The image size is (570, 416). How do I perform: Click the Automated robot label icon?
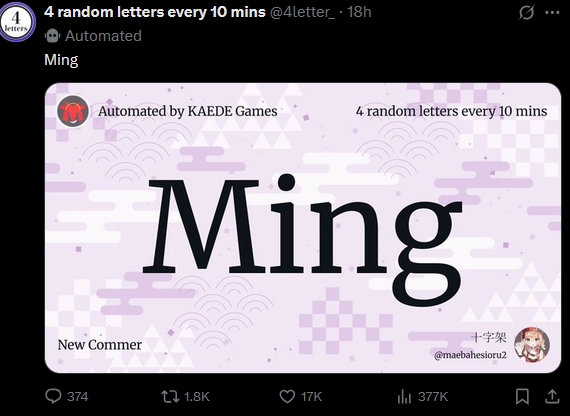click(52, 36)
